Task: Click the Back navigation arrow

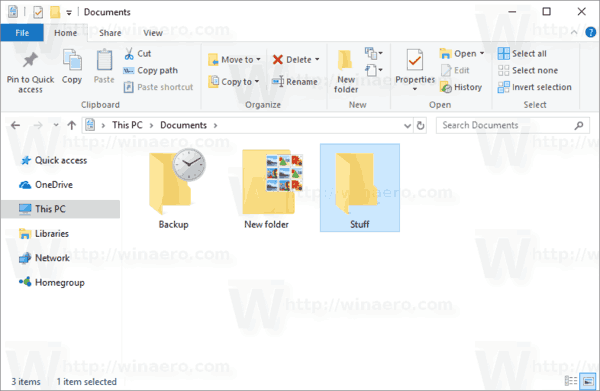Action: 15,125
